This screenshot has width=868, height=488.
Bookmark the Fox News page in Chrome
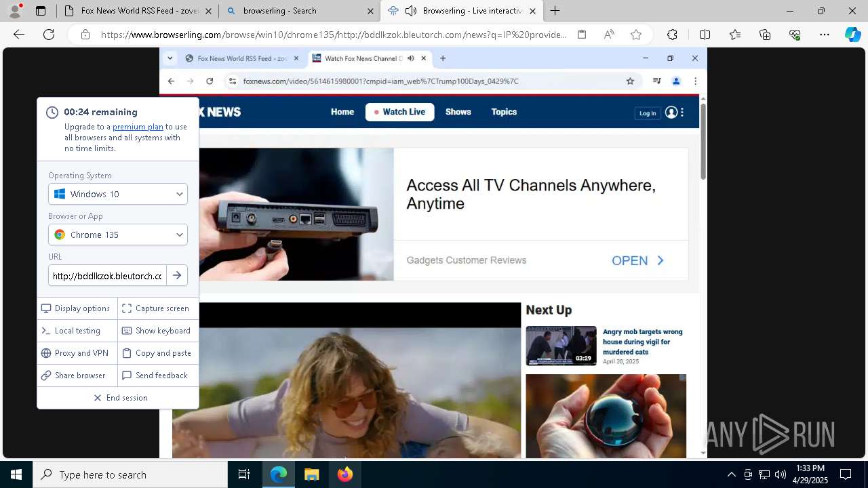click(630, 81)
